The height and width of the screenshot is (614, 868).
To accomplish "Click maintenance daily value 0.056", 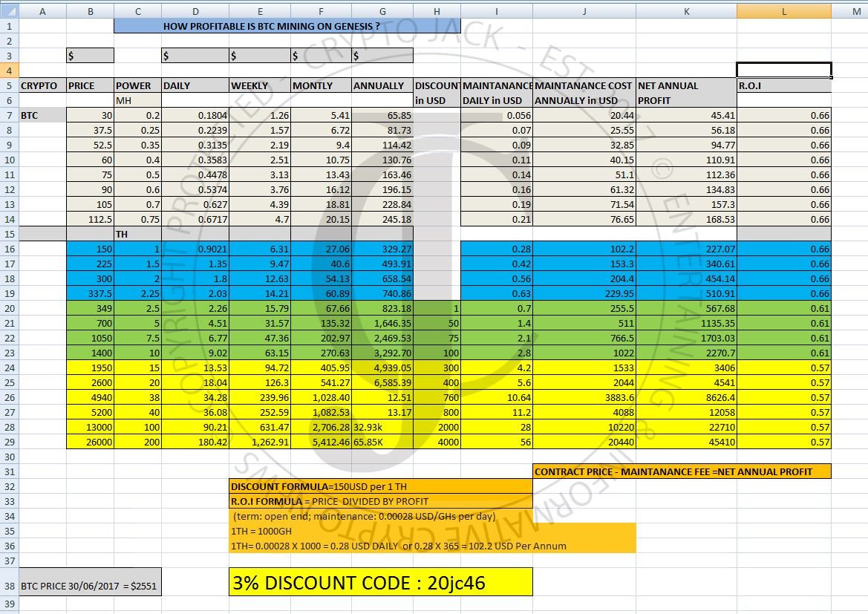I will coord(497,115).
